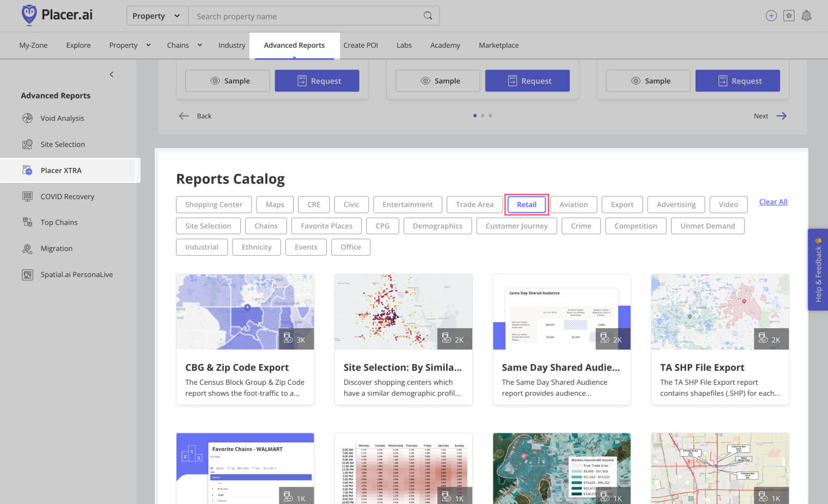The height and width of the screenshot is (504, 828).
Task: Click credits badge on CBG & Zip Code card
Action: 296,339
